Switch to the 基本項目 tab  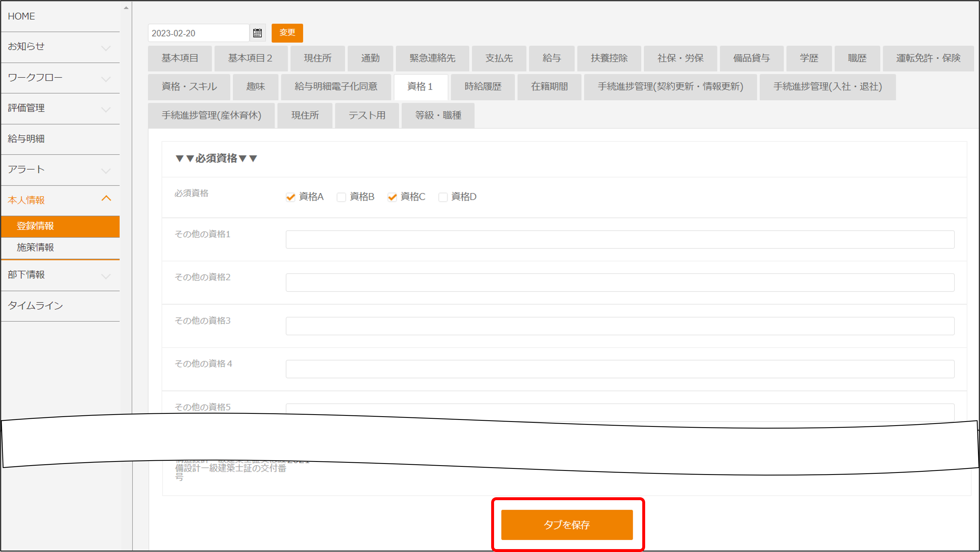pos(179,58)
